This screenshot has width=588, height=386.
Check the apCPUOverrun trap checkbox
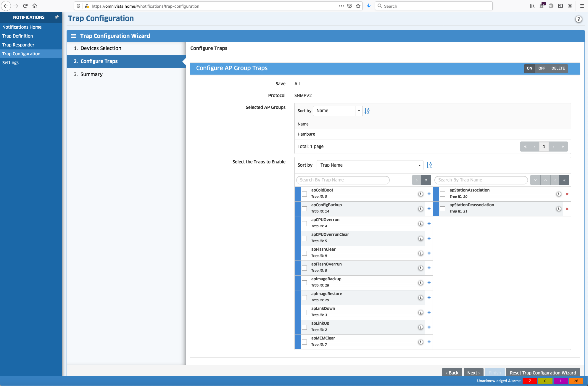pyautogui.click(x=304, y=224)
